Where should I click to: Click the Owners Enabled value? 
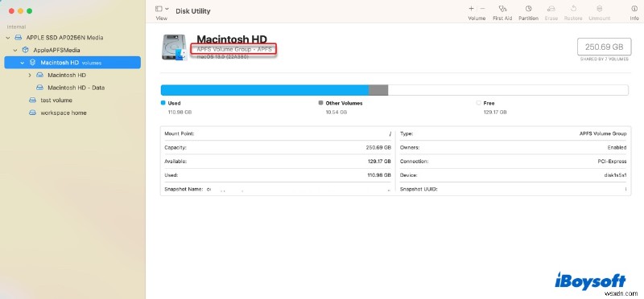click(x=617, y=148)
